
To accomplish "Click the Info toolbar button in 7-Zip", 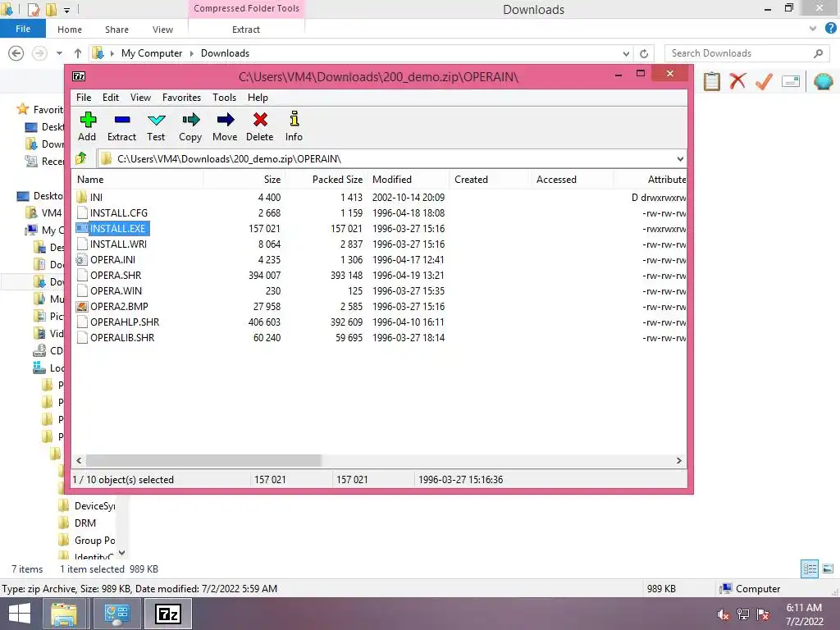I will (294, 127).
